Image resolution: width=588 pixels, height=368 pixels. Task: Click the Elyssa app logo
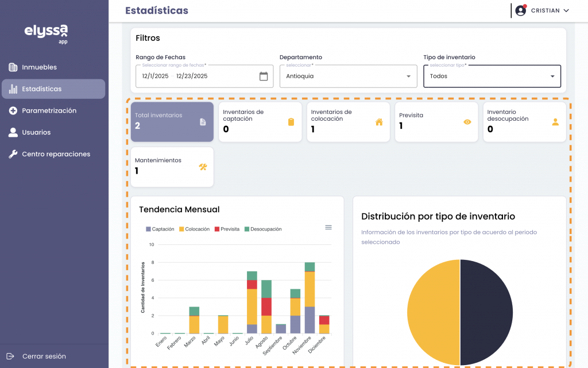pos(46,33)
